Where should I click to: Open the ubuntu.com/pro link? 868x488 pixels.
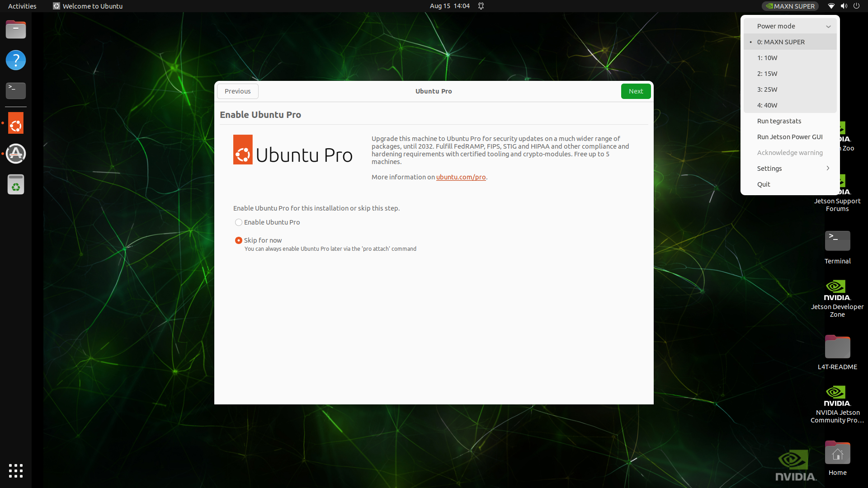[461, 177]
